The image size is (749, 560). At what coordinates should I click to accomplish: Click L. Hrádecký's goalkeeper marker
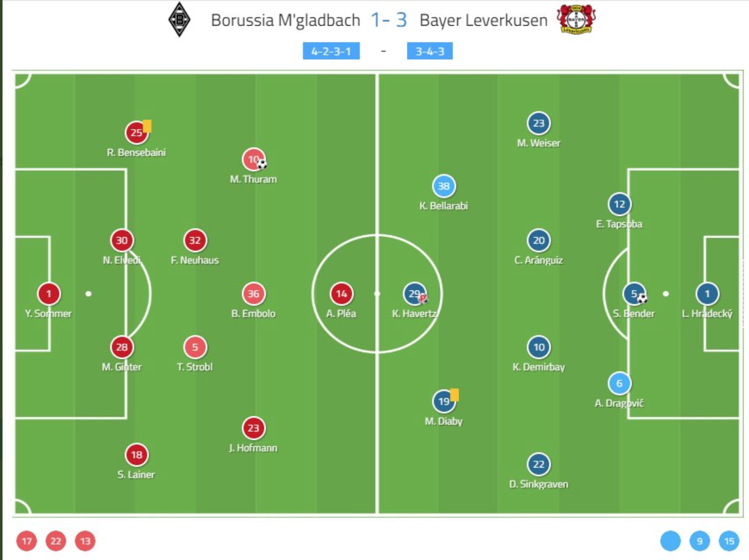(x=707, y=293)
